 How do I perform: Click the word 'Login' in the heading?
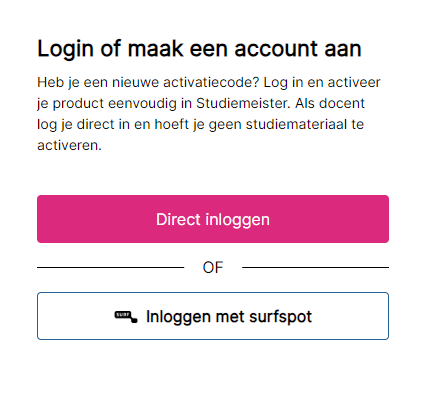pos(65,50)
